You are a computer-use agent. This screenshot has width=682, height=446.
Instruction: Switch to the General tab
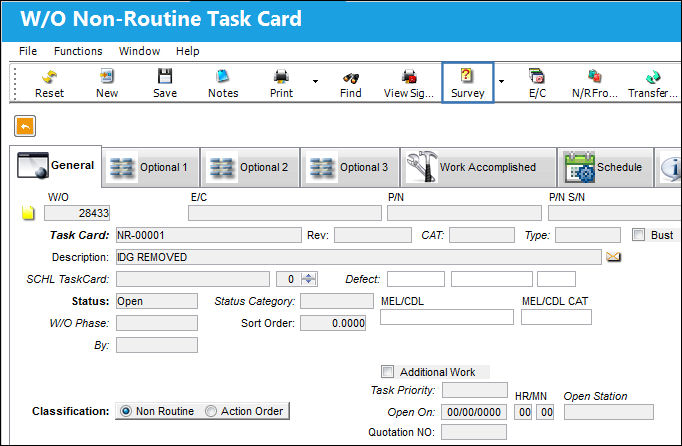point(56,166)
